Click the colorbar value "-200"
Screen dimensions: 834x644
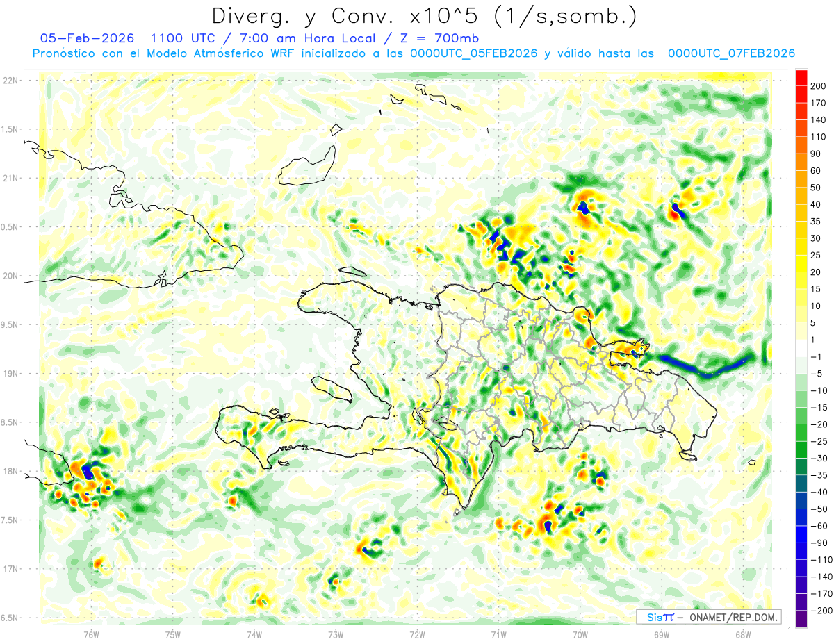(x=821, y=612)
